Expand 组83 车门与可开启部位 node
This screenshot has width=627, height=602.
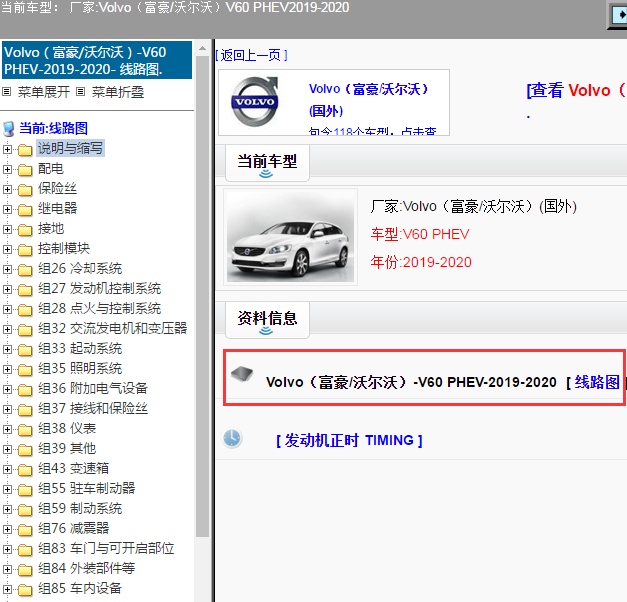click(7, 549)
